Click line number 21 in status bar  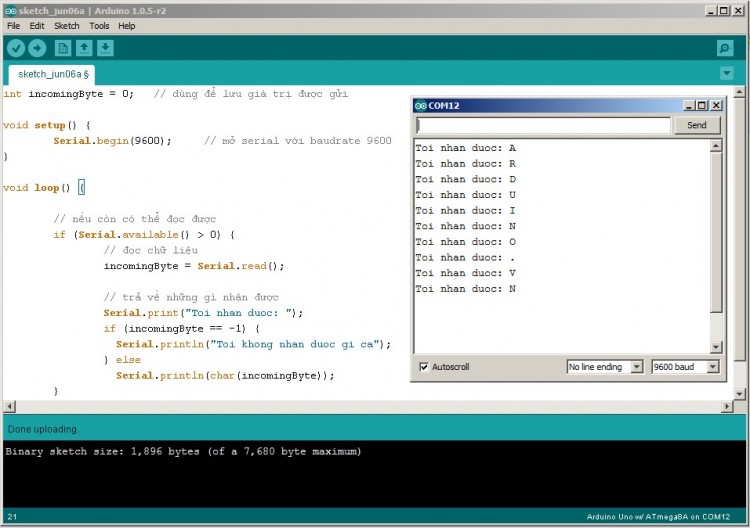(x=12, y=517)
